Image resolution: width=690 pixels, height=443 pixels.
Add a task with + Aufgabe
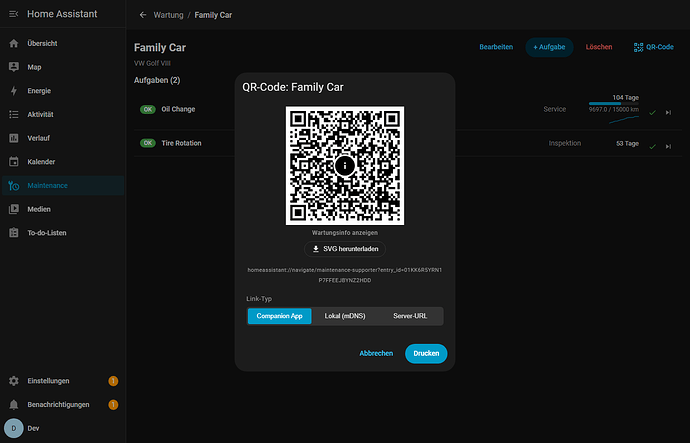click(x=549, y=47)
